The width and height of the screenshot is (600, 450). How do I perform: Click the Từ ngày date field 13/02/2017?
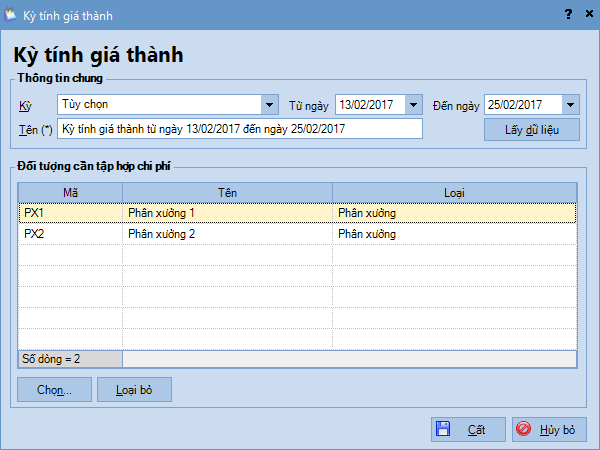tap(369, 105)
